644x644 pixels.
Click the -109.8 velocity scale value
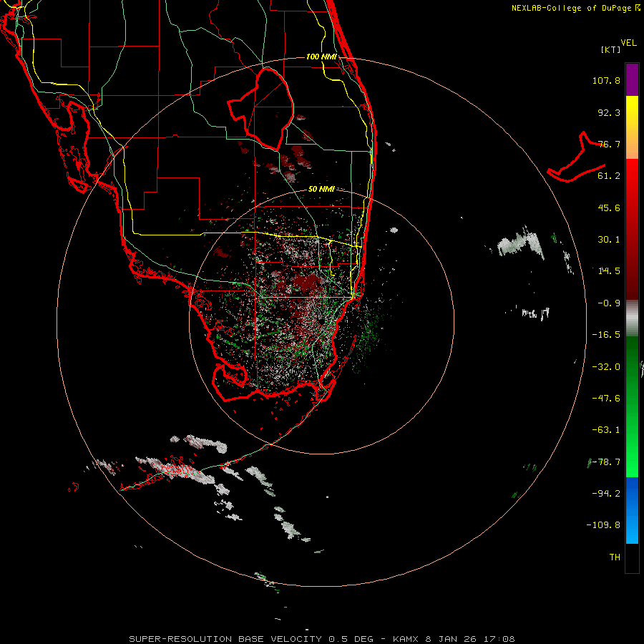[604, 525]
